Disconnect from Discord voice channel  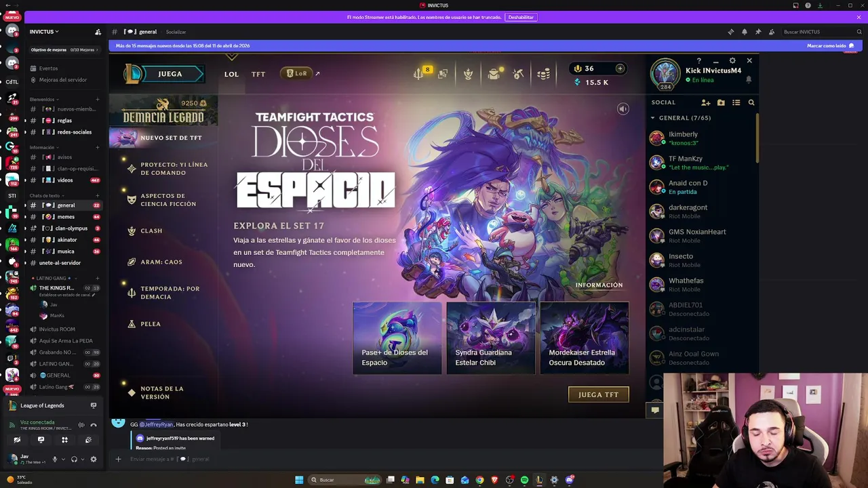tap(94, 425)
